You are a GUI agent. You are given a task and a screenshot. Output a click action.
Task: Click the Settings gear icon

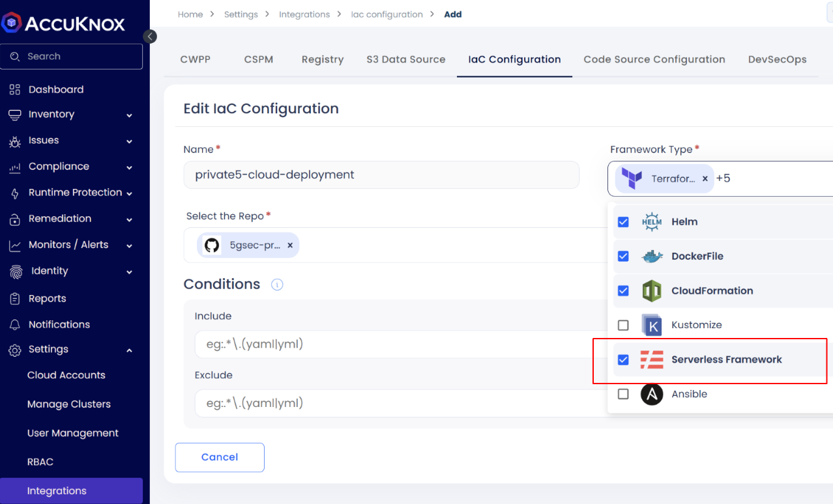point(14,350)
